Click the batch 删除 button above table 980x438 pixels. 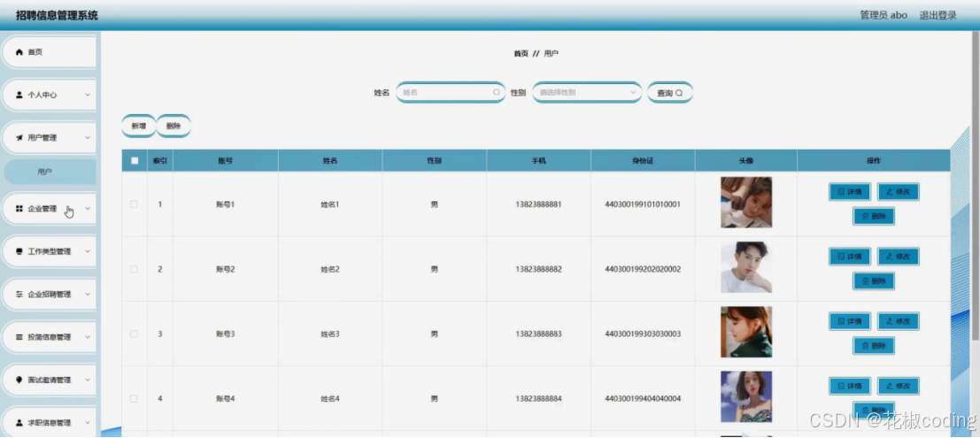pos(174,126)
